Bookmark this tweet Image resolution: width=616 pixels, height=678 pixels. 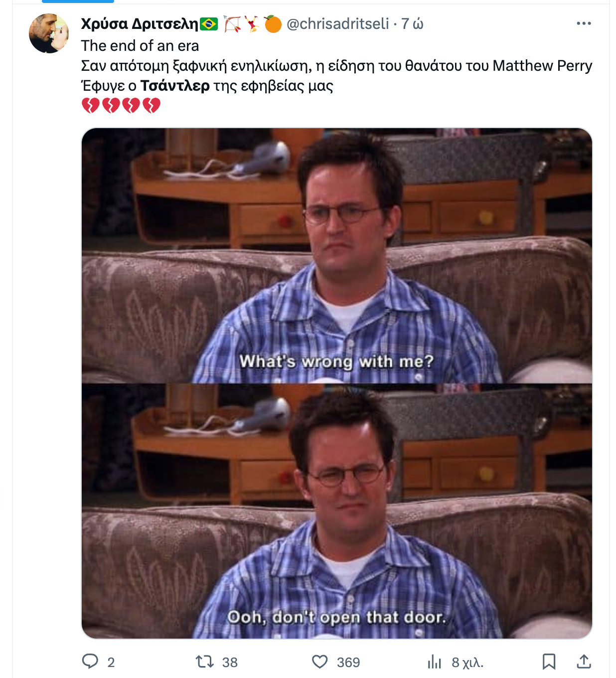pyautogui.click(x=549, y=662)
